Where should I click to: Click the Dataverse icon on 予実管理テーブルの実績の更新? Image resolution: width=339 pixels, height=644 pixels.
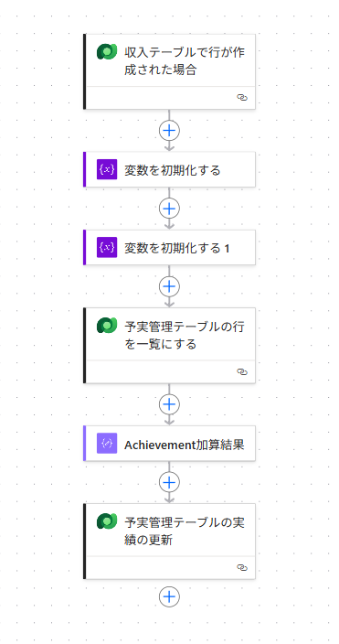(x=107, y=521)
